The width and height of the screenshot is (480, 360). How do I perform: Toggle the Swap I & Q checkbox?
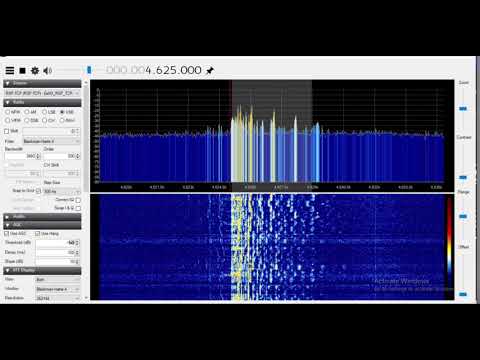click(78, 208)
